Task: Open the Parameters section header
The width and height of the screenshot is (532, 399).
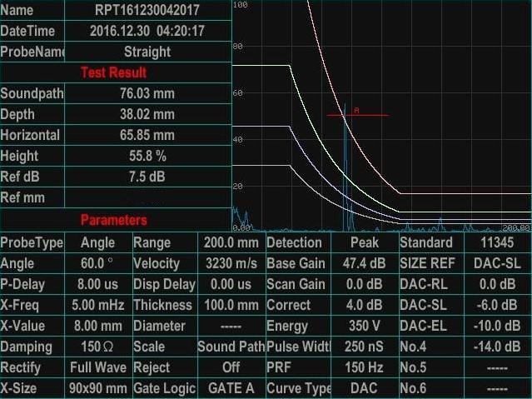Action: coord(114,220)
